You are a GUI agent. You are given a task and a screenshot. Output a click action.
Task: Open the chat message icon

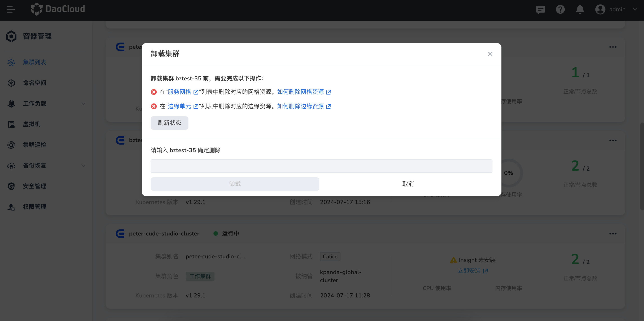coord(540,9)
